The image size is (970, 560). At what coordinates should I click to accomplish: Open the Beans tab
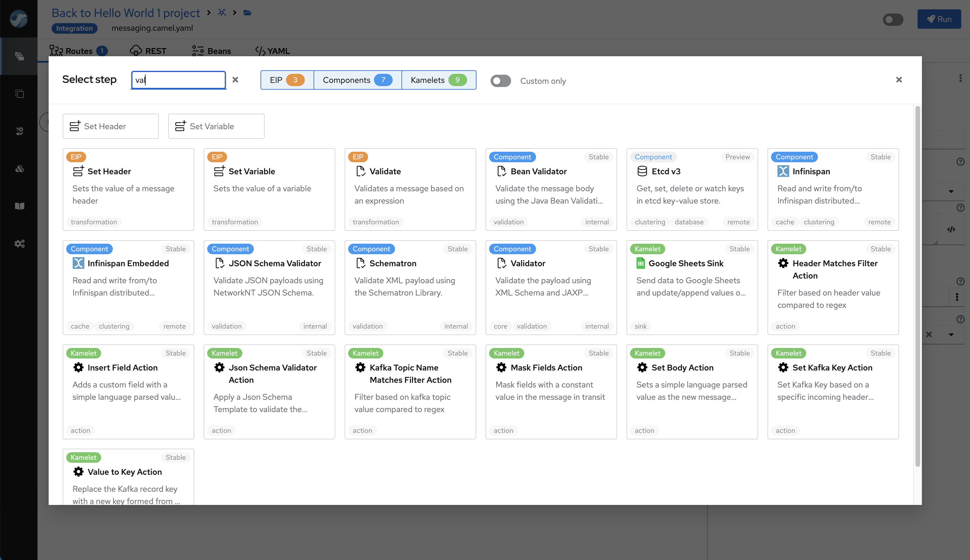click(x=211, y=51)
